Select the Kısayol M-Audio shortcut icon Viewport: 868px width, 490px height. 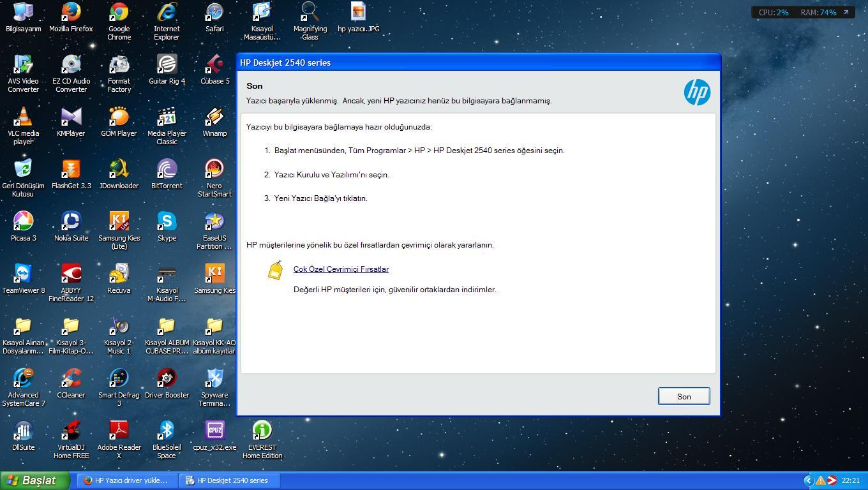click(167, 283)
